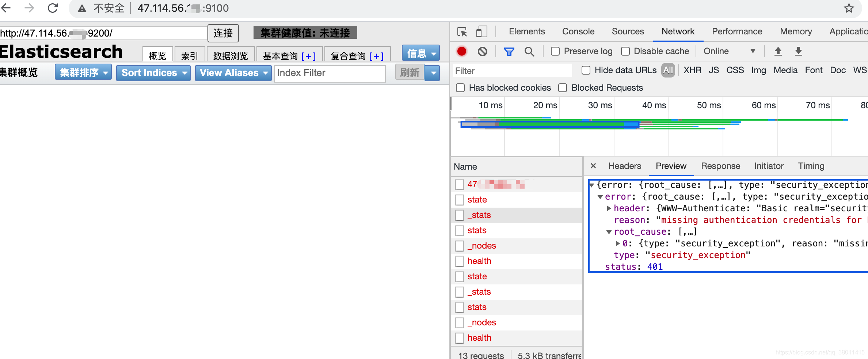
Task: Check Has blocked cookies
Action: click(x=460, y=88)
